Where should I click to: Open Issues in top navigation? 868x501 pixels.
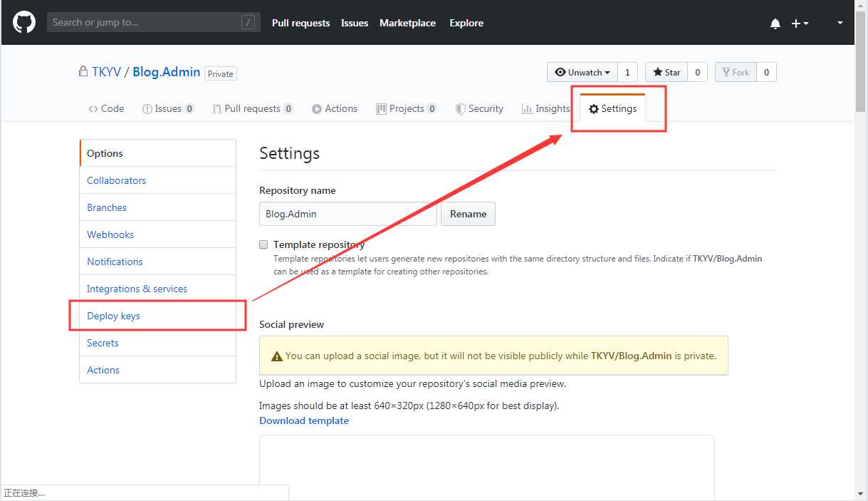[355, 23]
